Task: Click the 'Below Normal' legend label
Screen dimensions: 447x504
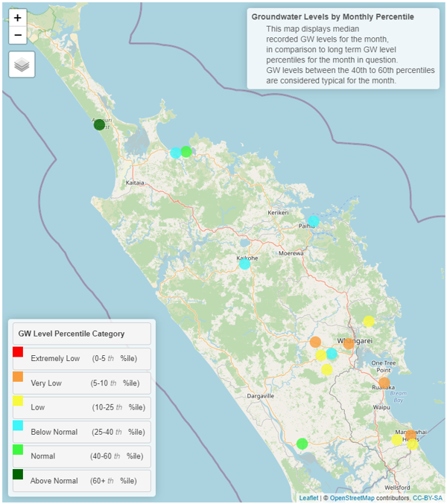Action: [54, 432]
